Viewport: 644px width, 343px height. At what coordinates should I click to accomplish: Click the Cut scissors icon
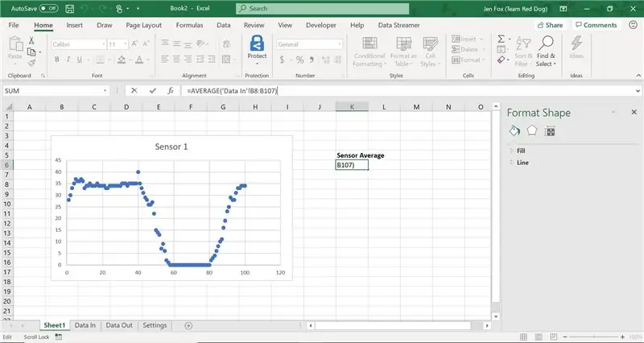coord(31,40)
